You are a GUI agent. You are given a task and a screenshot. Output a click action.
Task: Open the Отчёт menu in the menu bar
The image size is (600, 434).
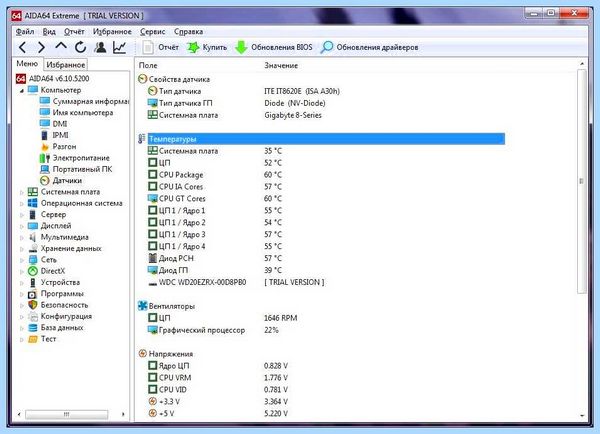[74, 32]
